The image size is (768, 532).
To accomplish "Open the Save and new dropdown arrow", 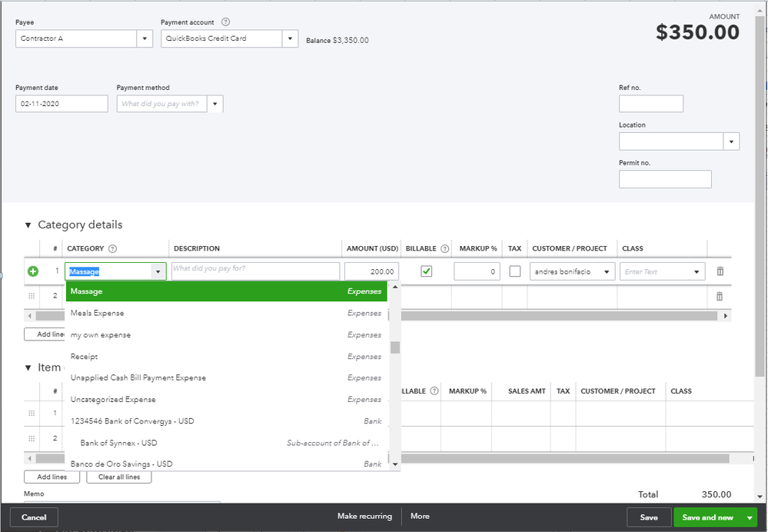I will point(750,517).
